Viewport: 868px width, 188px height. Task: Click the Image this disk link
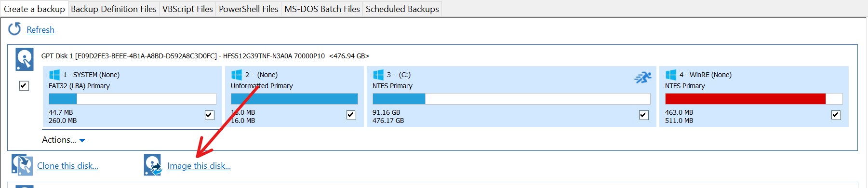(199, 166)
